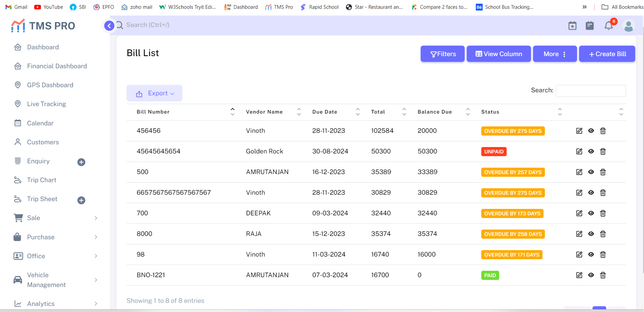
Task: Delete the DEEPAK bill 700
Action: point(603,213)
